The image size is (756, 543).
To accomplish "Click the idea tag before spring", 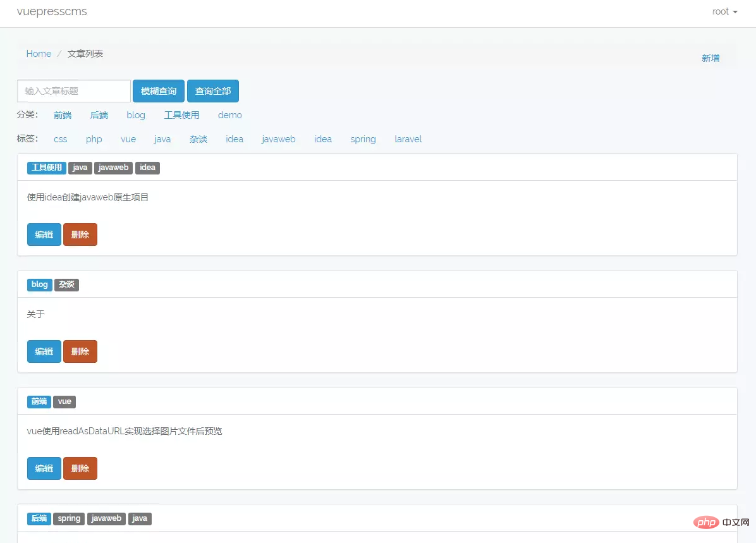I will pyautogui.click(x=323, y=139).
